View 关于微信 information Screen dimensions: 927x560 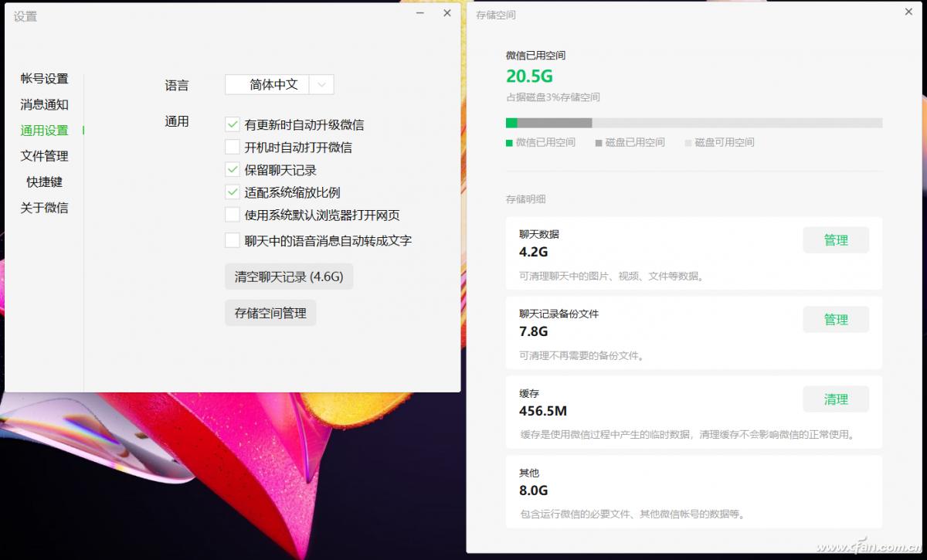tap(44, 208)
